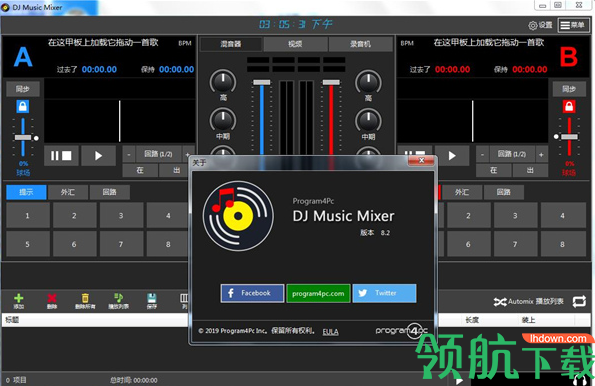Click deck A cue pad 1

pos(28,216)
